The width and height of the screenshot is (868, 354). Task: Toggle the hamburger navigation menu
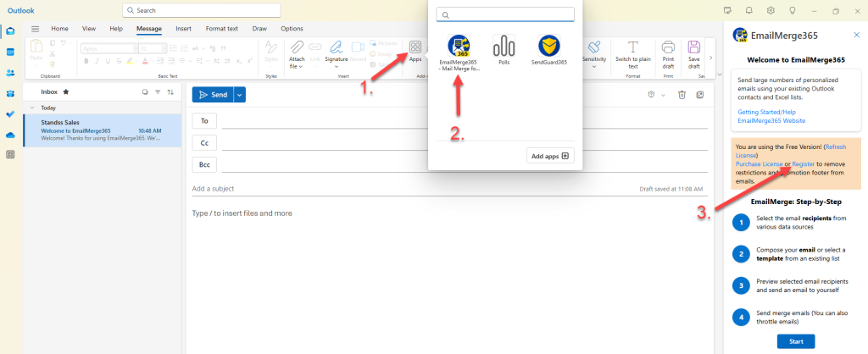(36, 29)
